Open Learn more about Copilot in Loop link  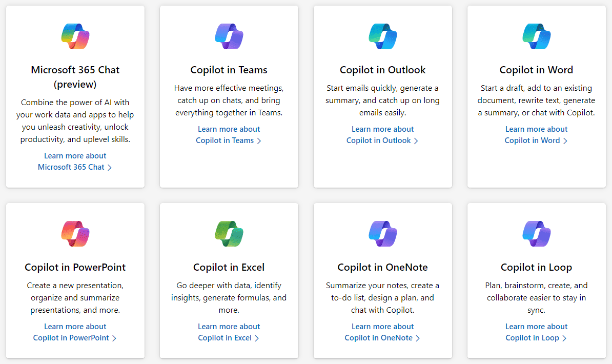[x=536, y=332]
